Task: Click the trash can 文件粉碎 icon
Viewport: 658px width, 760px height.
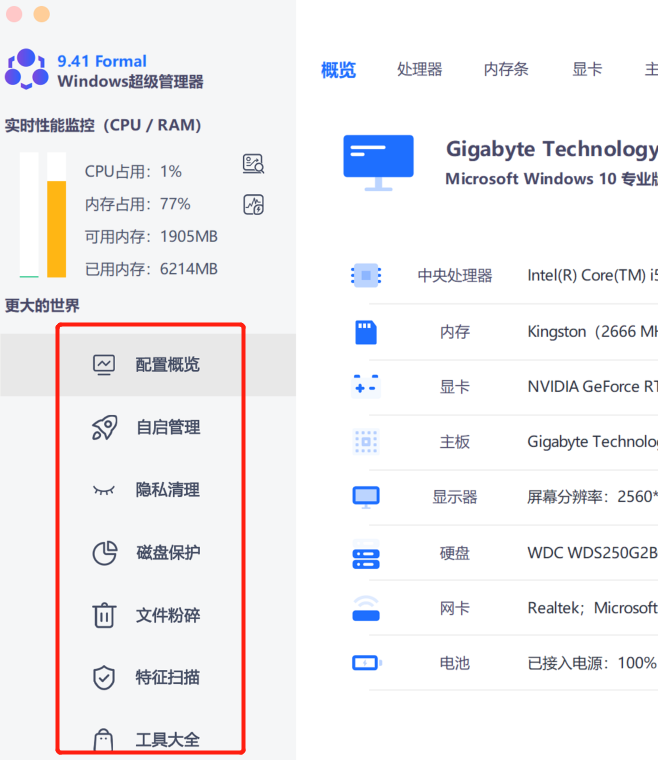Action: point(104,615)
